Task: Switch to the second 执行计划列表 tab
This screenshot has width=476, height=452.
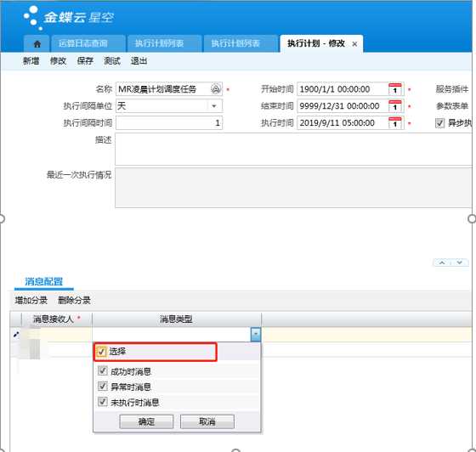Action: coord(241,43)
